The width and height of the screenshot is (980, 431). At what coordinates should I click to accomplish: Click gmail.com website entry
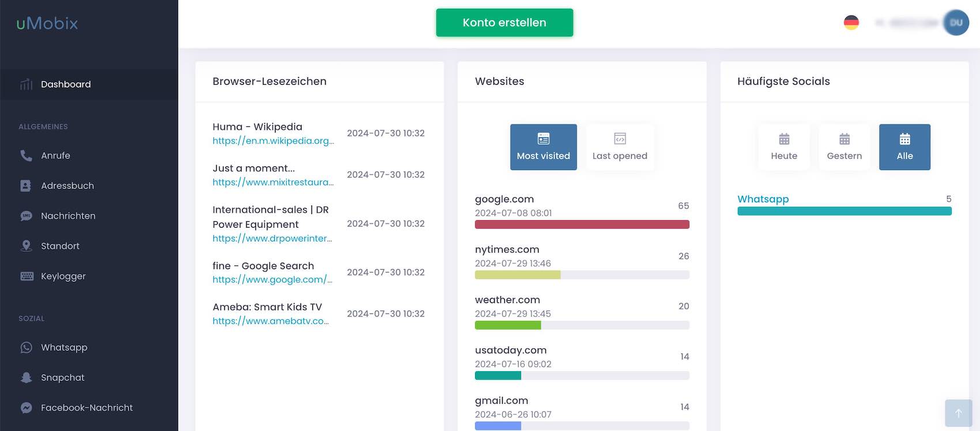[502, 400]
